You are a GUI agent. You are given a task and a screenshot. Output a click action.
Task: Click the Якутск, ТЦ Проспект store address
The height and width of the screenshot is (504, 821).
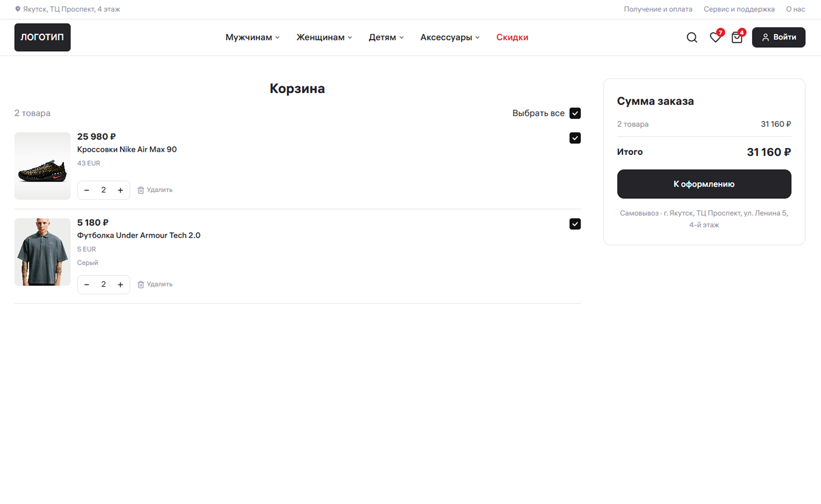point(71,9)
